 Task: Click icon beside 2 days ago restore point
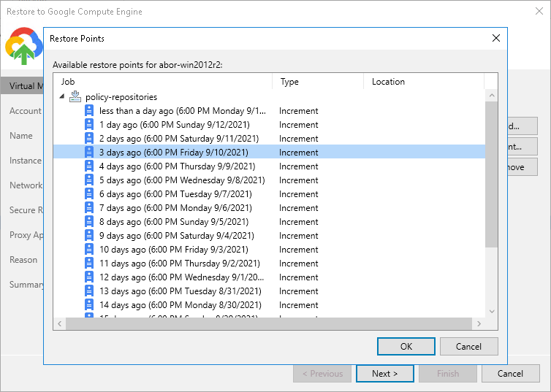(89, 139)
